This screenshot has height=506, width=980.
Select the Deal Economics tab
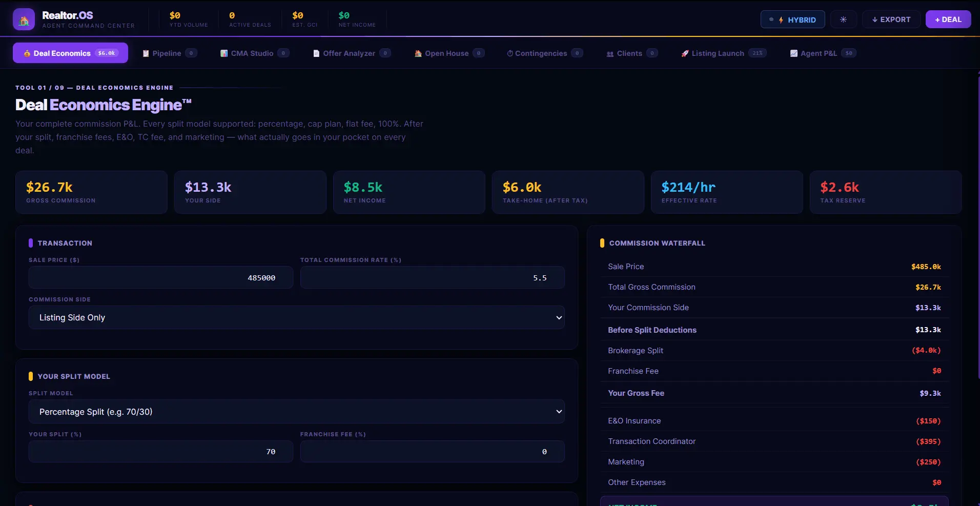coord(70,53)
